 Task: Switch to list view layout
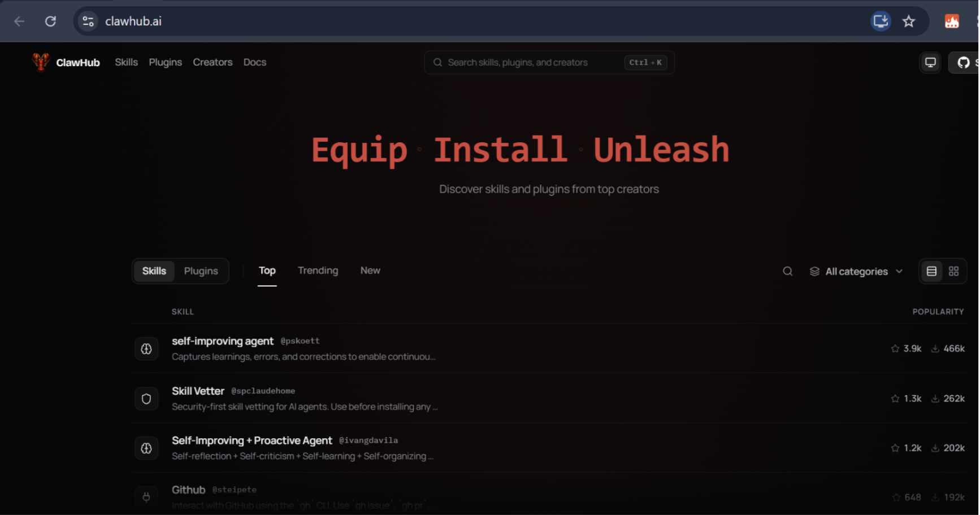[x=932, y=272]
